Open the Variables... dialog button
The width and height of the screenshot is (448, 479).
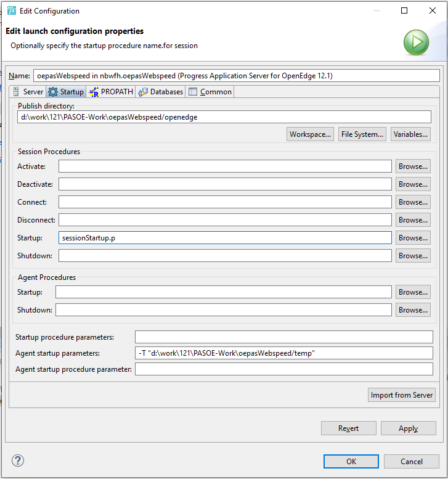point(410,134)
